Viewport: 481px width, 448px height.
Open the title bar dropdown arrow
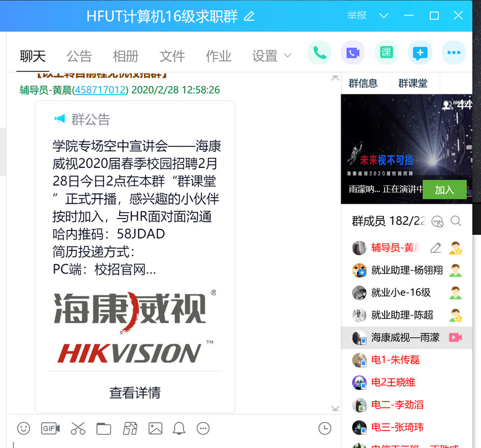(384, 16)
